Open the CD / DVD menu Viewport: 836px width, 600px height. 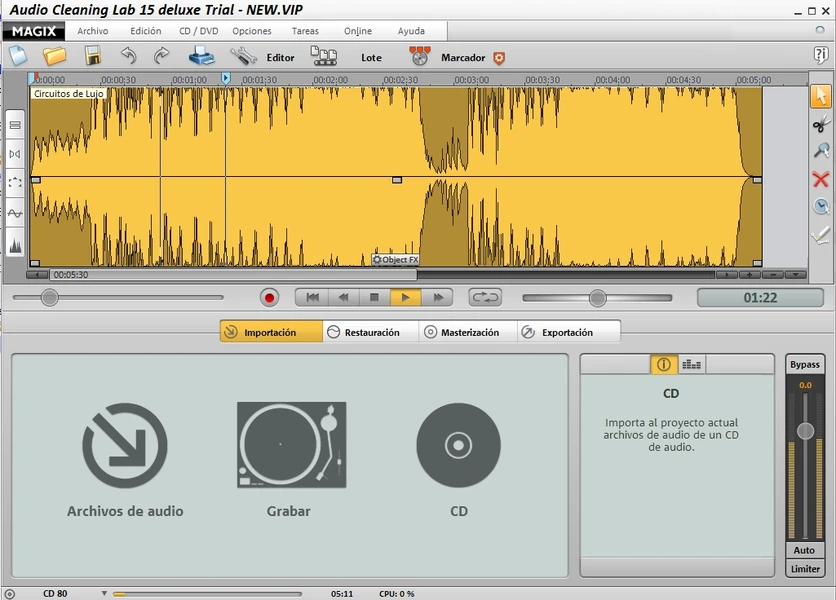point(199,31)
